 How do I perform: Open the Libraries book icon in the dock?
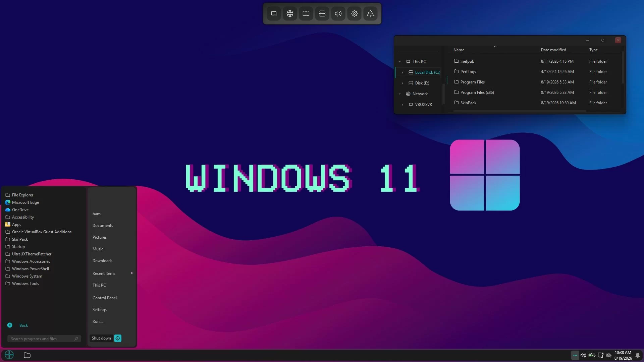pos(306,14)
